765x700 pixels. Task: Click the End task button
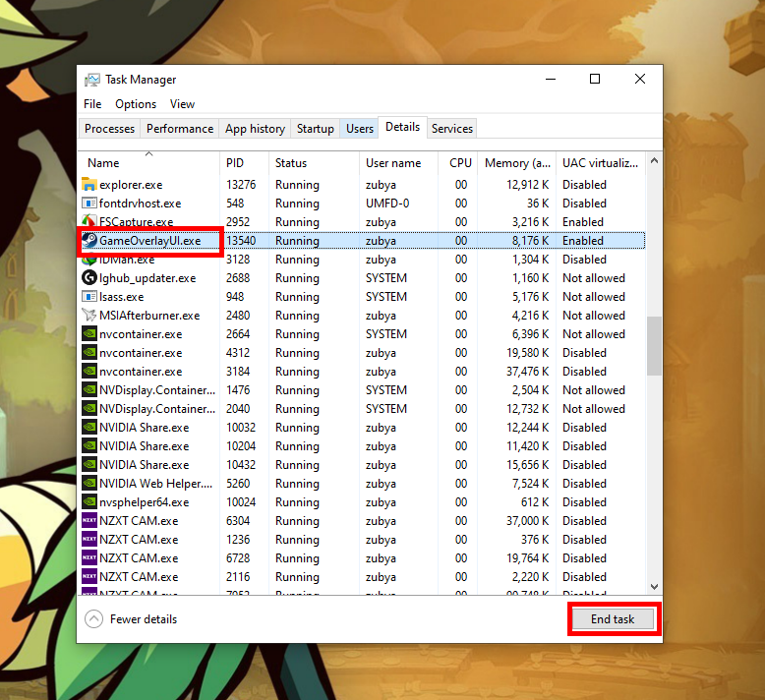click(x=613, y=619)
